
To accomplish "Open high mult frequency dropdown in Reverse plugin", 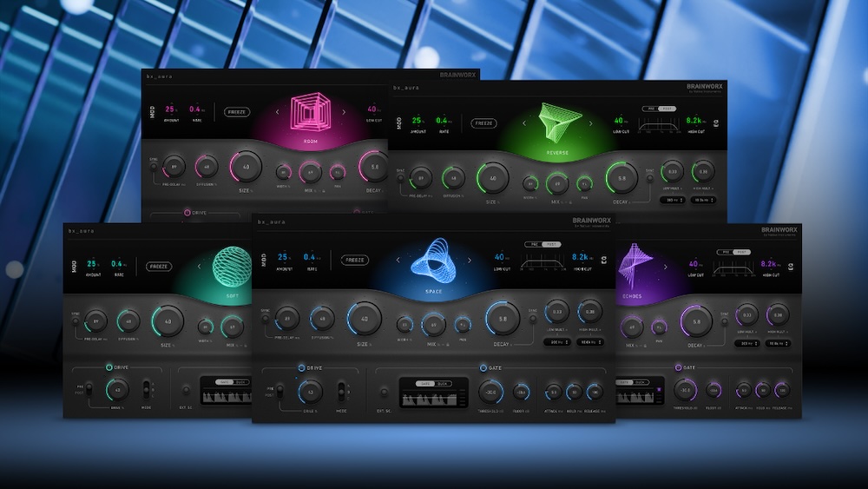I will (704, 201).
